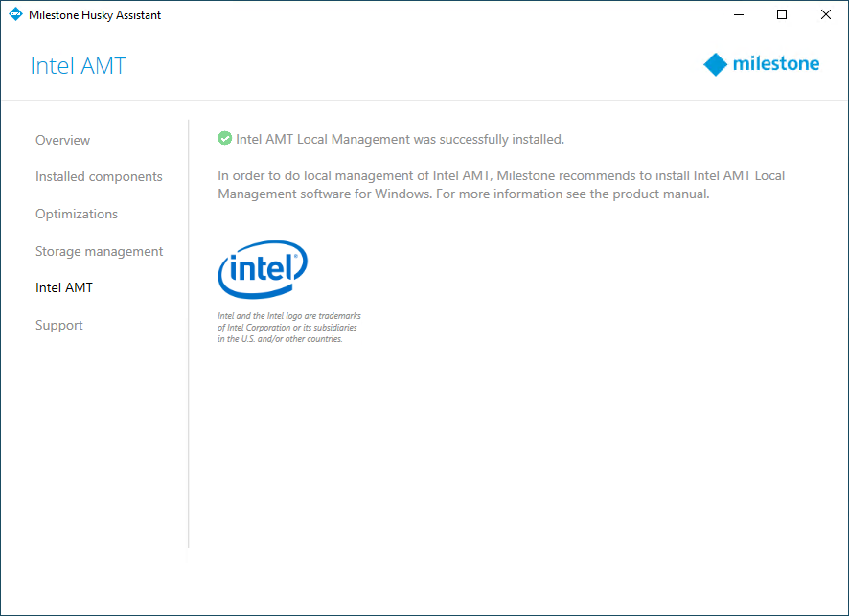Click the vertical divider beside the sidebar
The width and height of the screenshot is (849, 616).
coord(189,333)
